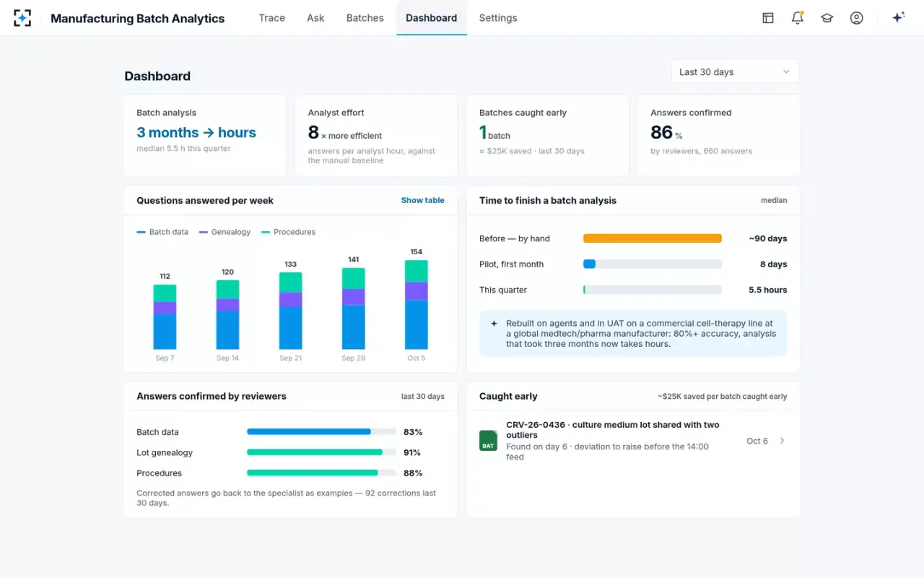924x578 pixels.
Task: Click the Sep 21 stacked bar
Action: click(x=290, y=311)
